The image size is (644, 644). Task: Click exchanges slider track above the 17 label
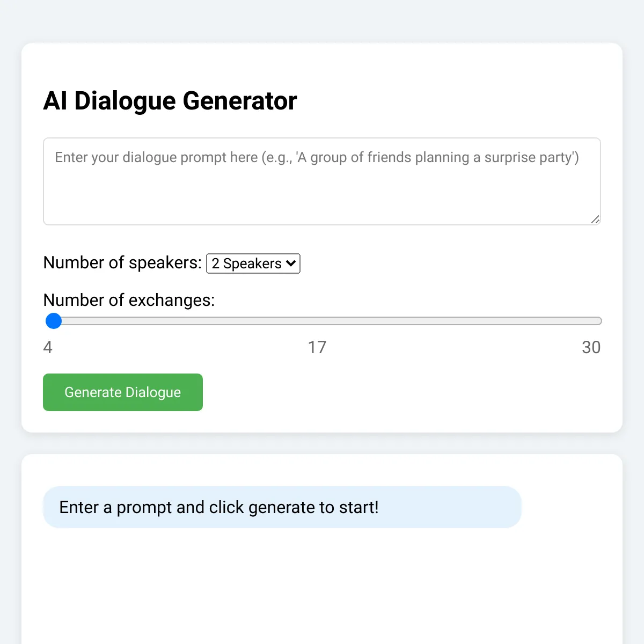(317, 321)
